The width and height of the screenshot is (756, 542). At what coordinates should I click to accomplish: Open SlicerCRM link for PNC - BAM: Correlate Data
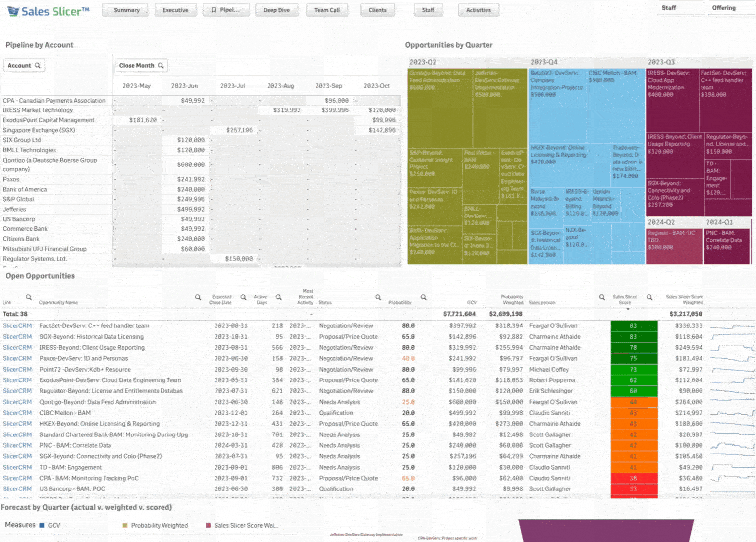17,445
